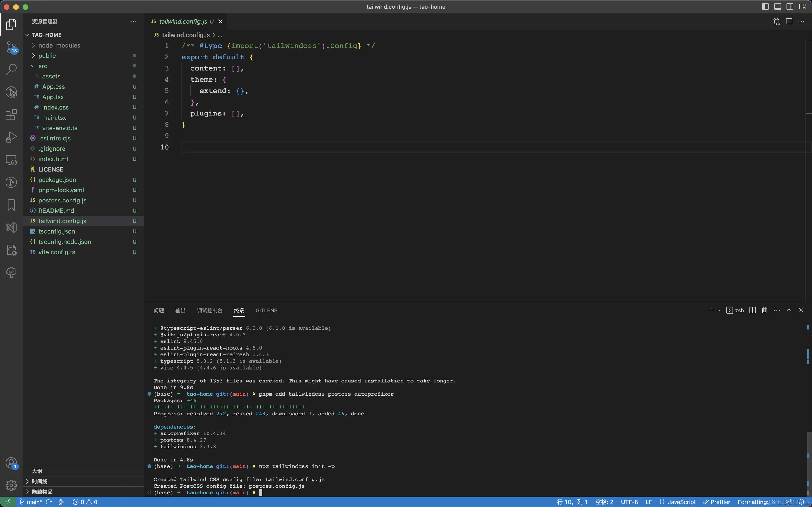Switch to the 问题 panel tab
Viewport: 812px width, 507px height.
tap(159, 310)
